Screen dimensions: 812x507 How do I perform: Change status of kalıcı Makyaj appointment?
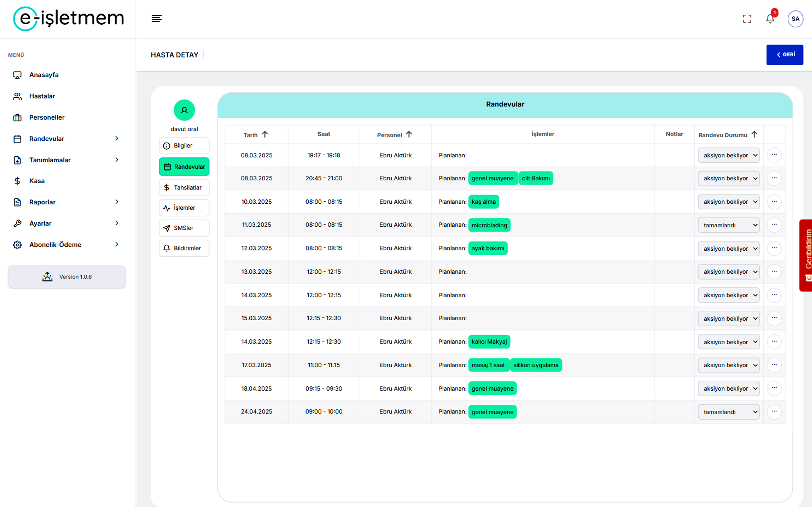tap(728, 342)
